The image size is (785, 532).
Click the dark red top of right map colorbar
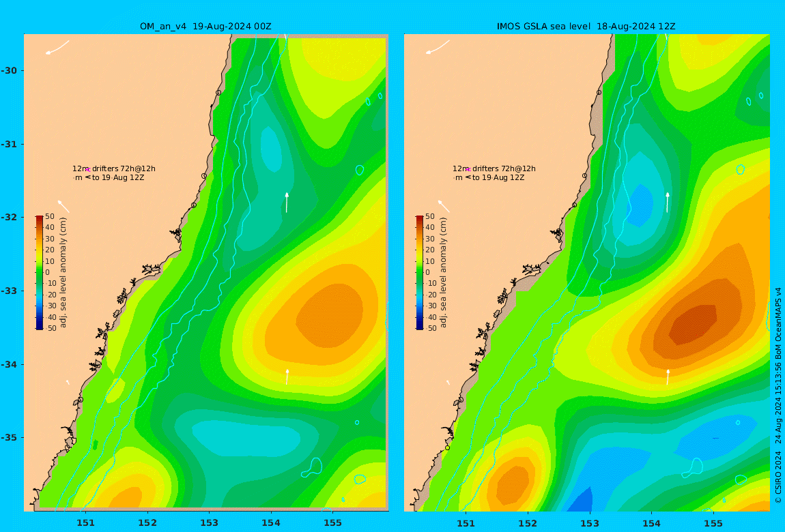[420, 218]
